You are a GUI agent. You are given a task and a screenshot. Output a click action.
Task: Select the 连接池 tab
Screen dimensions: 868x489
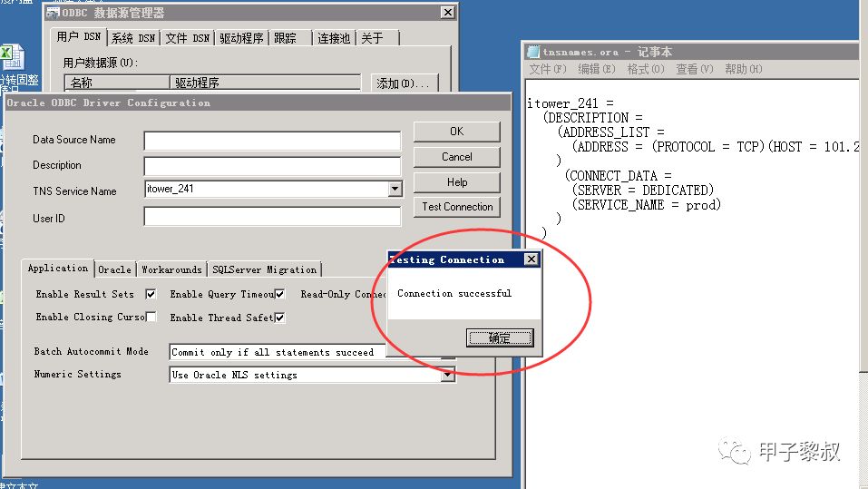tap(334, 38)
